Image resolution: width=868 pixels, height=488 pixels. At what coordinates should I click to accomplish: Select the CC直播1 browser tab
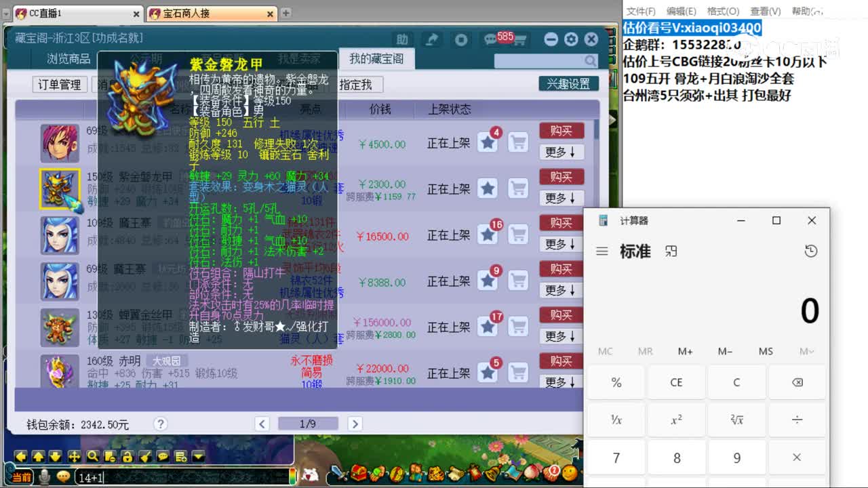point(78,14)
